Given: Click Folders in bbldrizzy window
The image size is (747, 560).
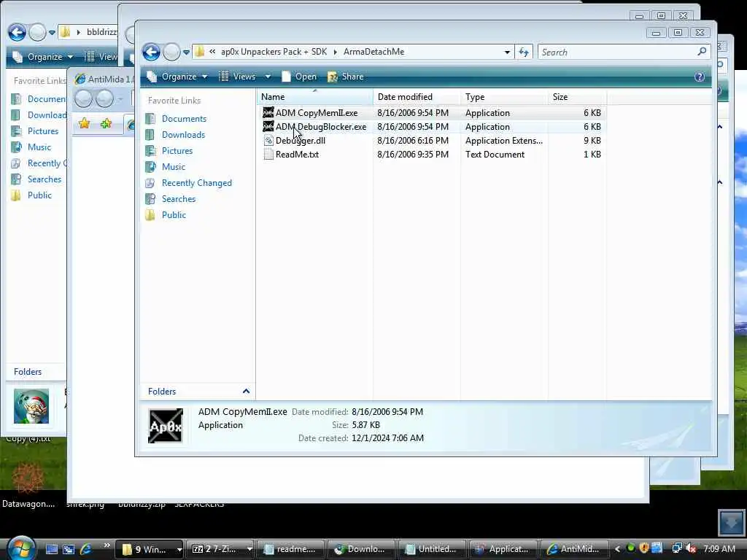Looking at the screenshot, I should 28,372.
